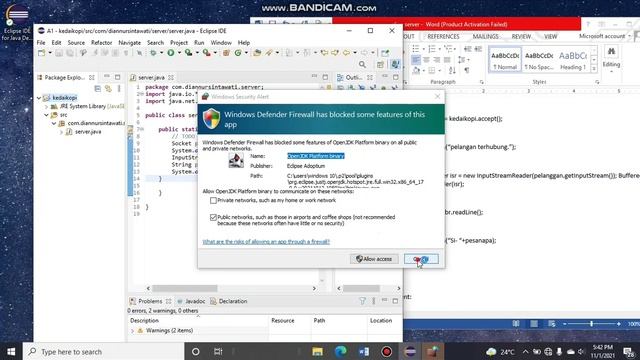Click Collapse All in Package Explorer toolbar

pos(98,88)
